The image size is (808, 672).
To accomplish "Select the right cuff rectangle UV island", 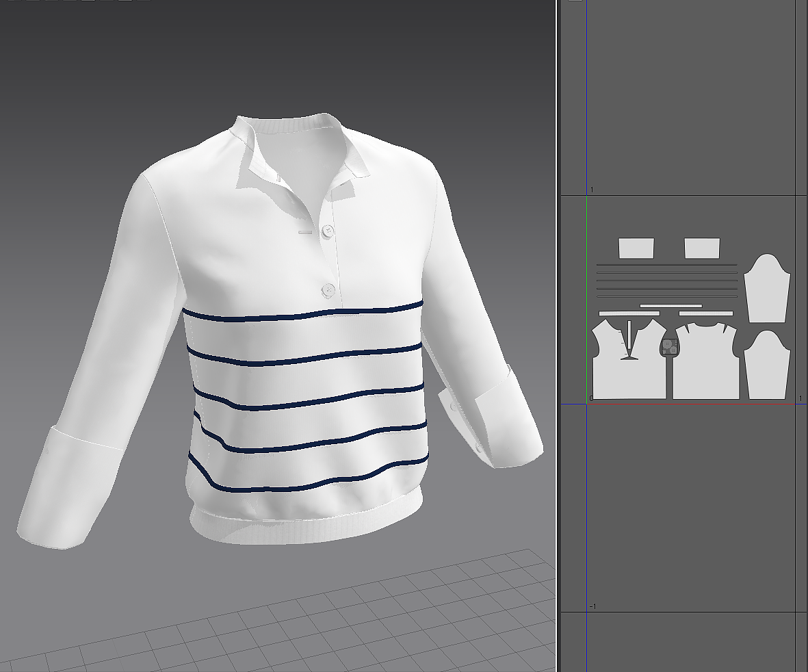I will 702,248.
